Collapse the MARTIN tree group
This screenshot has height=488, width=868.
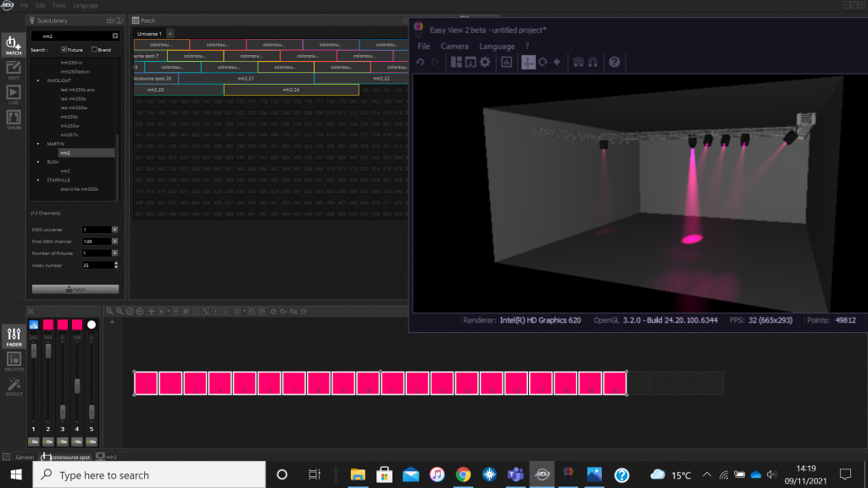38,144
